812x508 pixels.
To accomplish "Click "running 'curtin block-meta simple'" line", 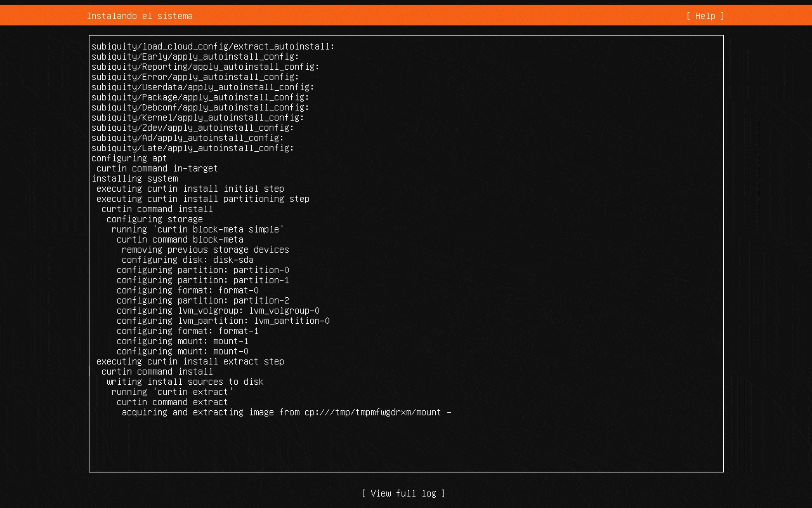I will click(198, 229).
